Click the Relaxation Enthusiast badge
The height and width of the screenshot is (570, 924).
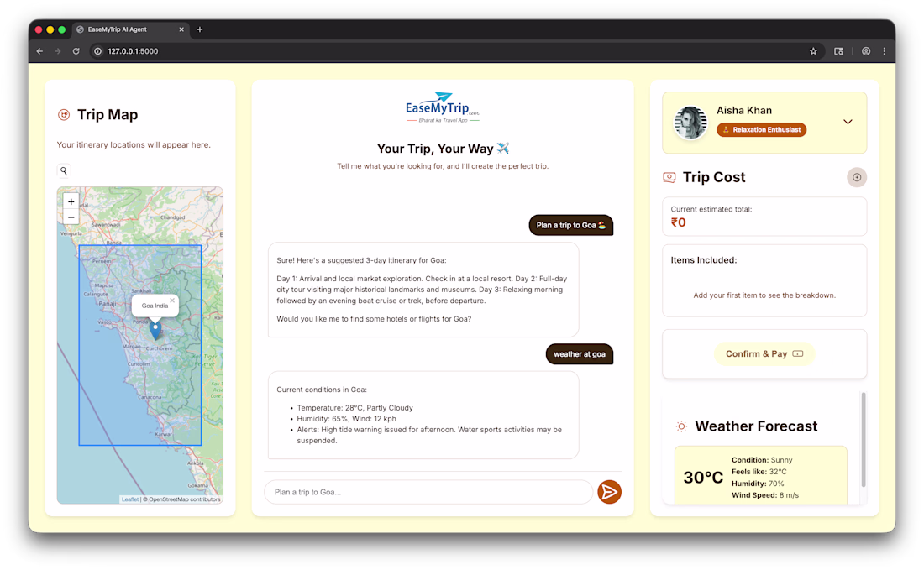coord(761,129)
